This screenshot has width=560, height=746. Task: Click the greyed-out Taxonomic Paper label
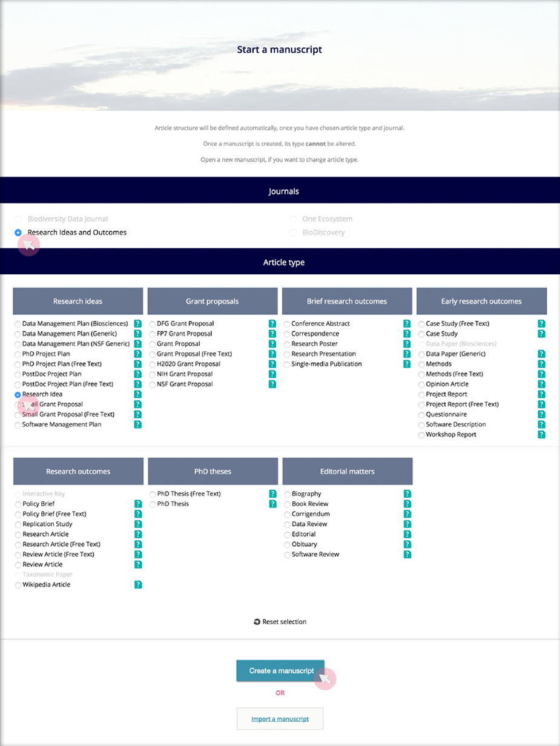(x=47, y=575)
